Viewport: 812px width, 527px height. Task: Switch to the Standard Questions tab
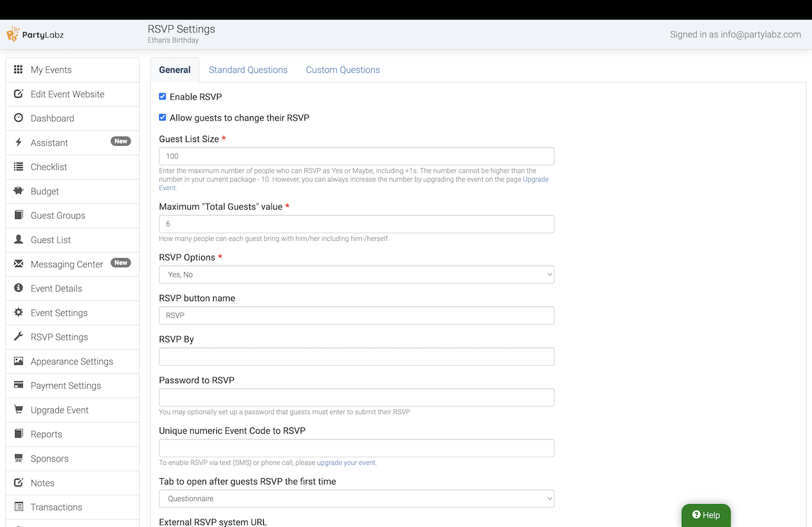(248, 70)
